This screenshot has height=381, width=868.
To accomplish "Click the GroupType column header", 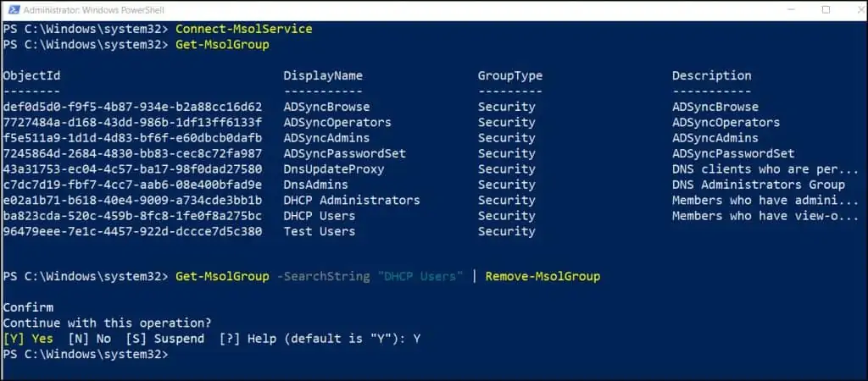I will pyautogui.click(x=509, y=75).
